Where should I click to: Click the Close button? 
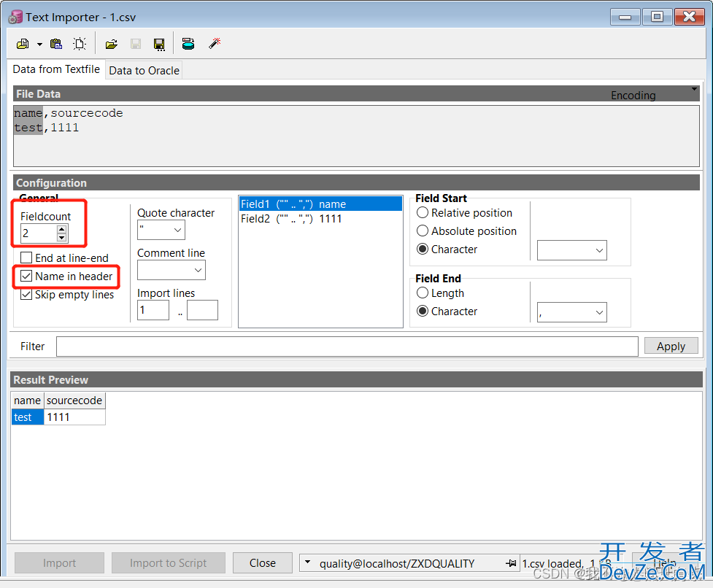pos(263,563)
